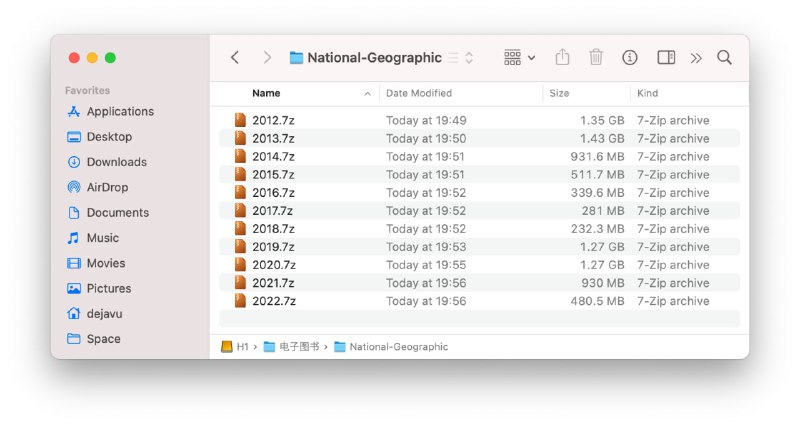Image resolution: width=800 pixels, height=426 pixels.
Task: Select the file 2019.7z
Action: (480, 247)
